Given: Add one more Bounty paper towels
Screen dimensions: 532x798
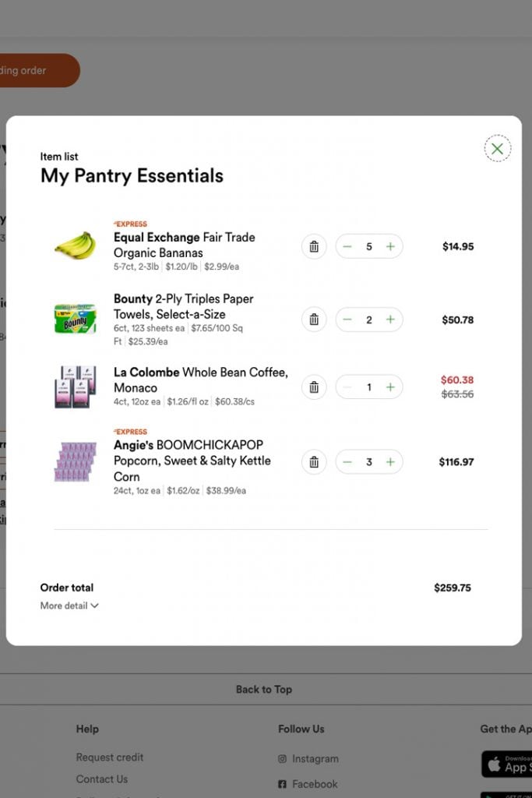Looking at the screenshot, I should [x=390, y=320].
